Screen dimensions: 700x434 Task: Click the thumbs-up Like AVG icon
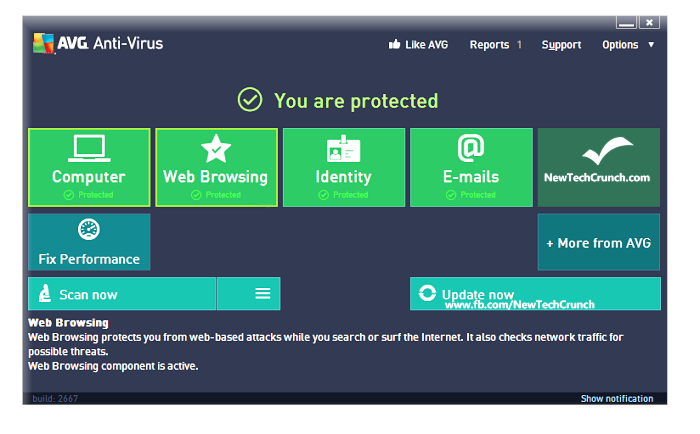click(x=394, y=44)
